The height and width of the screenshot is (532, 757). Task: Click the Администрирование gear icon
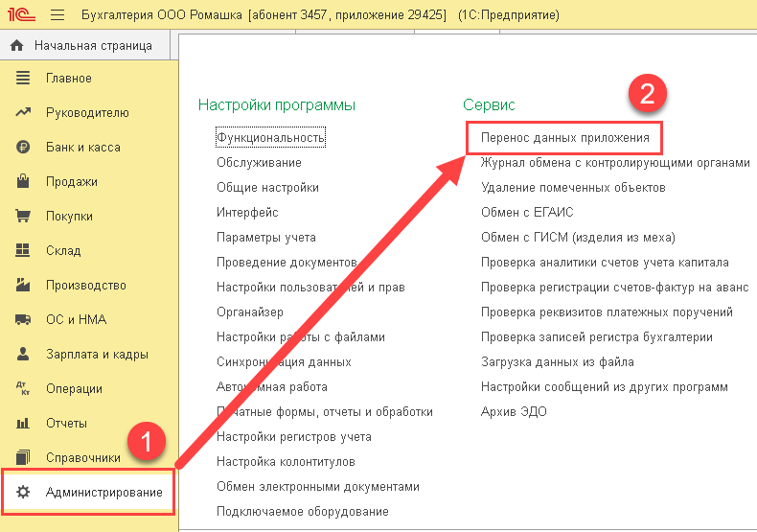tap(23, 492)
